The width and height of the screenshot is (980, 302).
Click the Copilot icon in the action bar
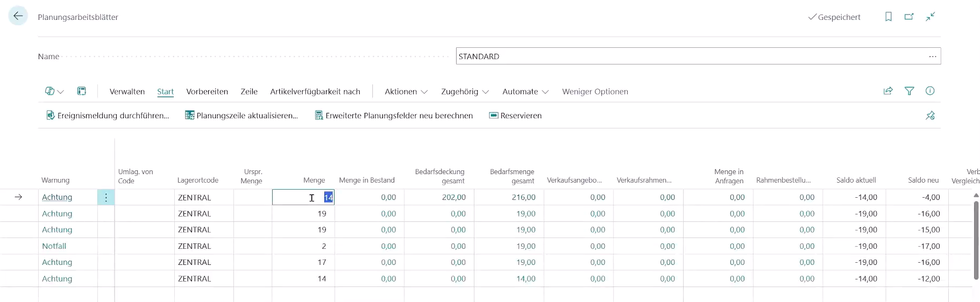click(x=49, y=91)
